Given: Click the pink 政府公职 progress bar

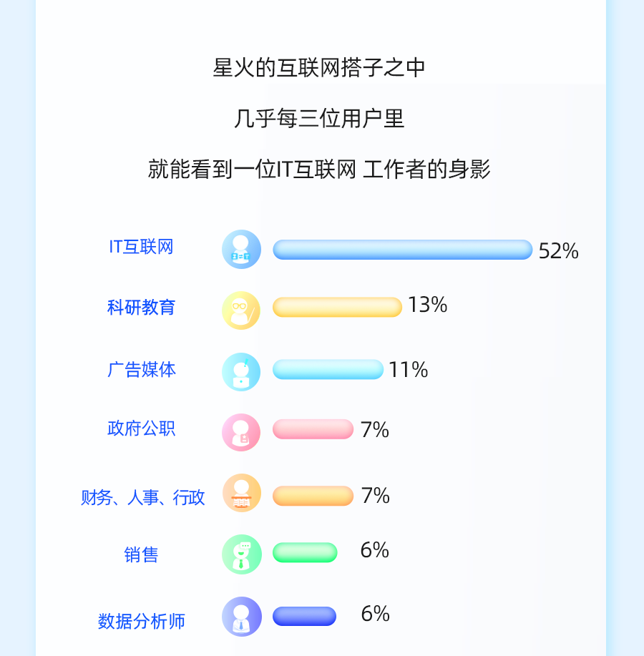Looking at the screenshot, I should point(313,429).
